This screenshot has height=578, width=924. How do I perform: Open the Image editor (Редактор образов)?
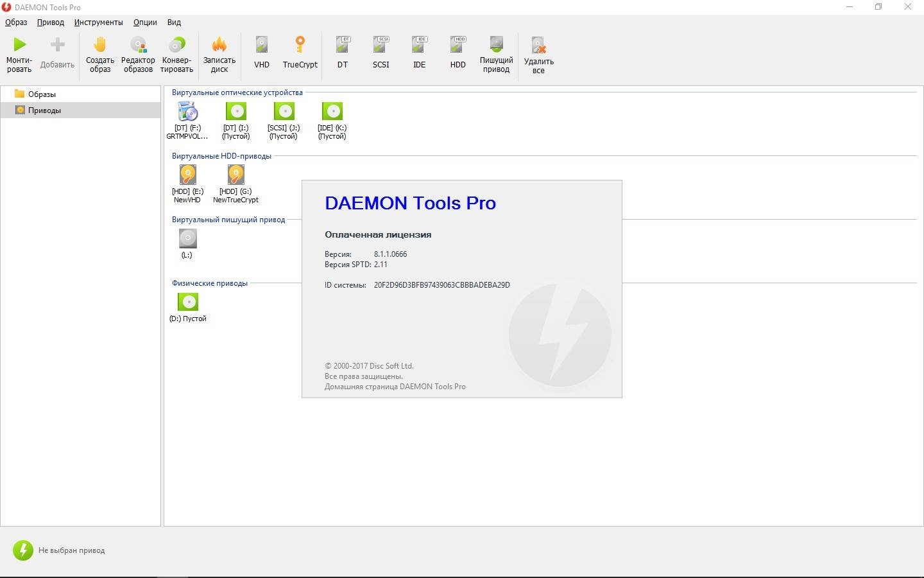(138, 44)
